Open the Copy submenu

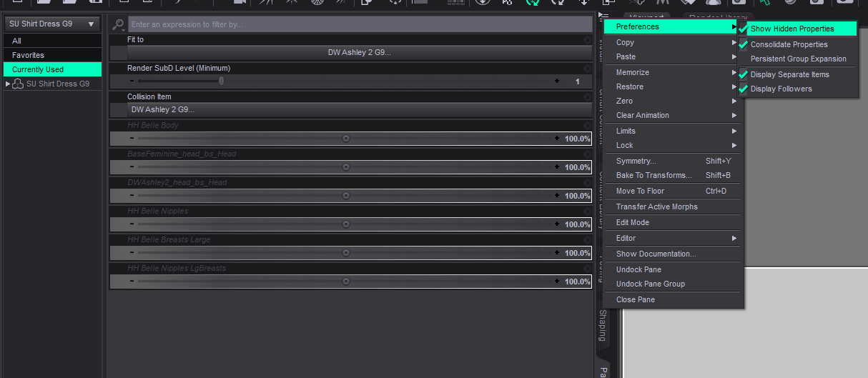click(674, 42)
